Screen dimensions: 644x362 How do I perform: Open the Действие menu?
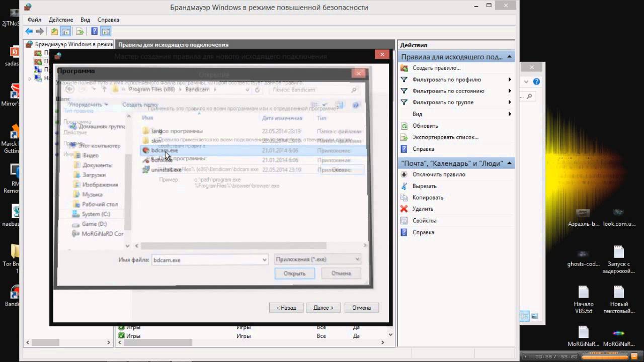click(x=61, y=20)
